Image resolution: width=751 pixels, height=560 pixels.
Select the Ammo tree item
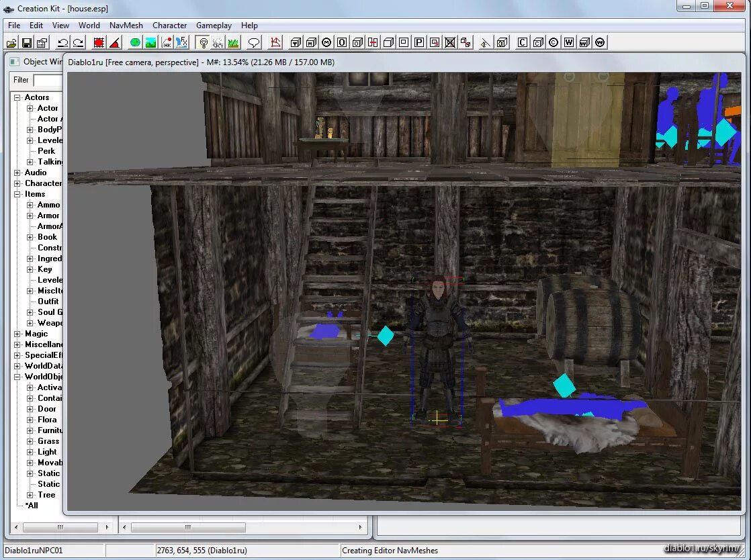pyautogui.click(x=48, y=205)
